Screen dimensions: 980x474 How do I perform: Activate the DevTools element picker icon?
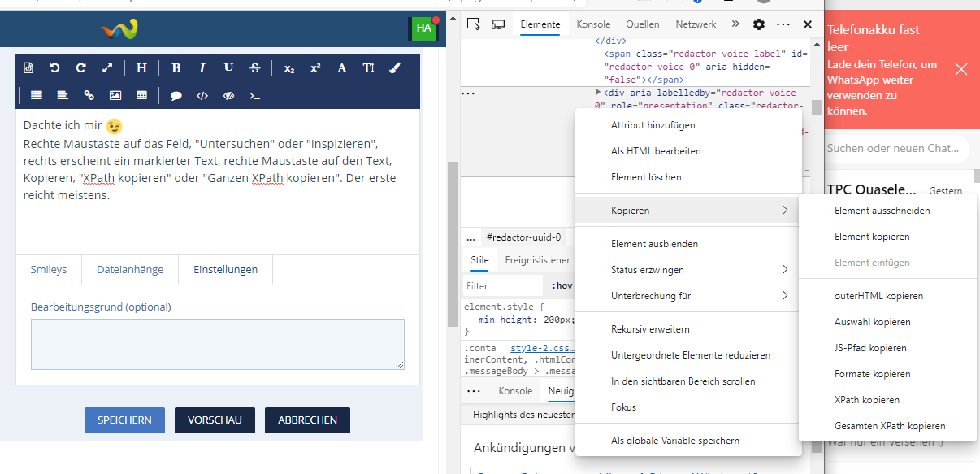pos(472,24)
